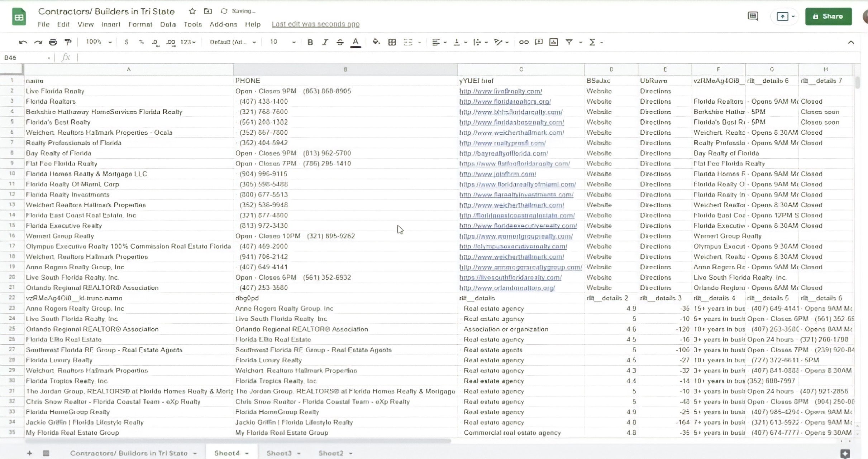This screenshot has width=868, height=459.
Task: Open the Bay Realty of Florida URL
Action: point(504,153)
